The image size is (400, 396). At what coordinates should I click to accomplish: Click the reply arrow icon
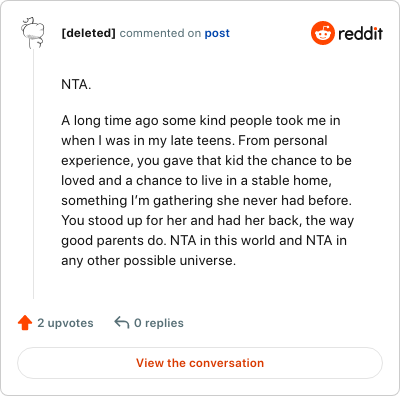tap(122, 323)
